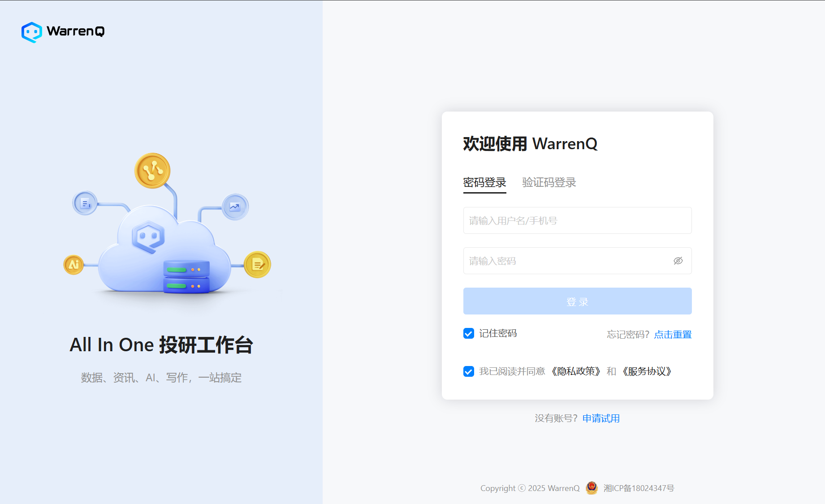This screenshot has width=825, height=504.
Task: Click the gold network-graph coin icon
Action: click(x=152, y=171)
